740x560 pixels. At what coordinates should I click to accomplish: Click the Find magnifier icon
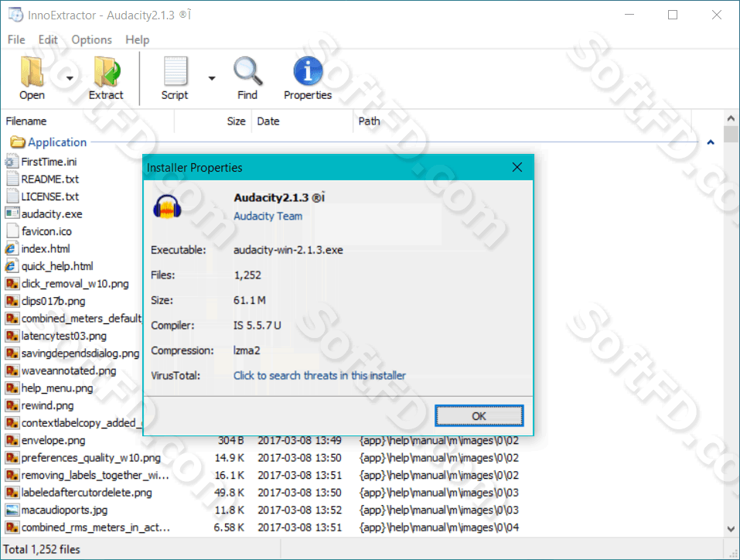247,71
